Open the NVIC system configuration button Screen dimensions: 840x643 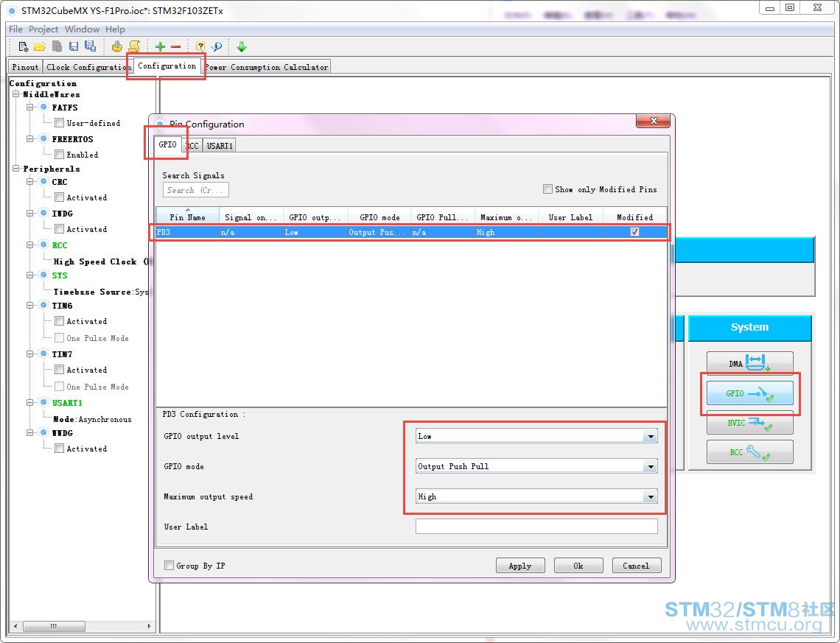(x=749, y=423)
